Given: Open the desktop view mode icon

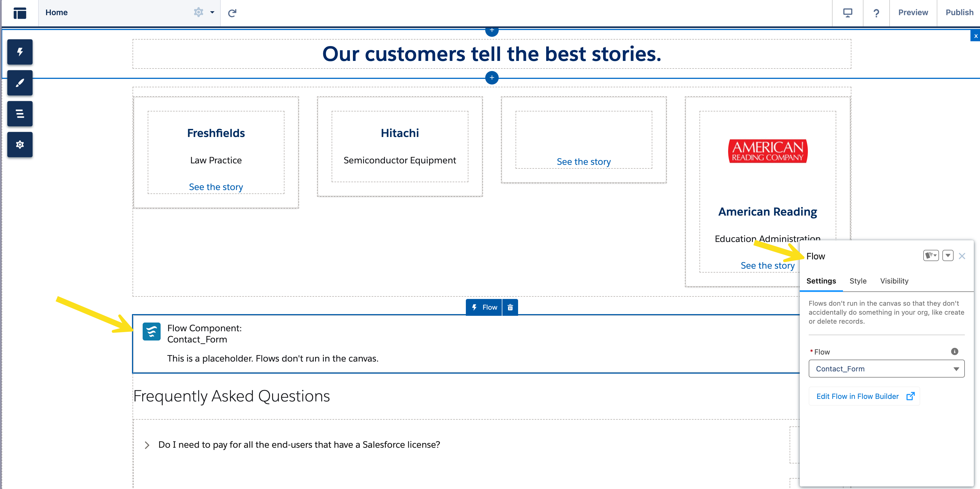Looking at the screenshot, I should click(848, 13).
